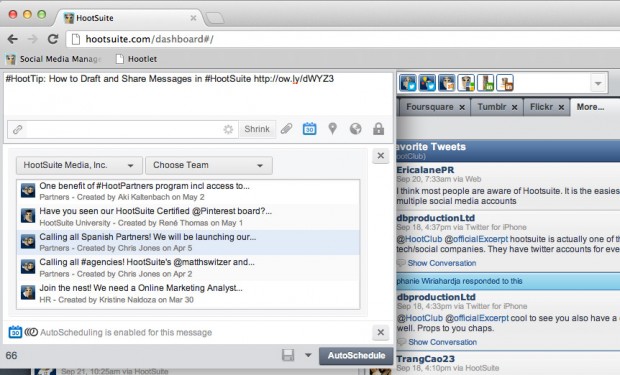620x375 pixels.
Task: Open a new browser tab
Action: [215, 18]
